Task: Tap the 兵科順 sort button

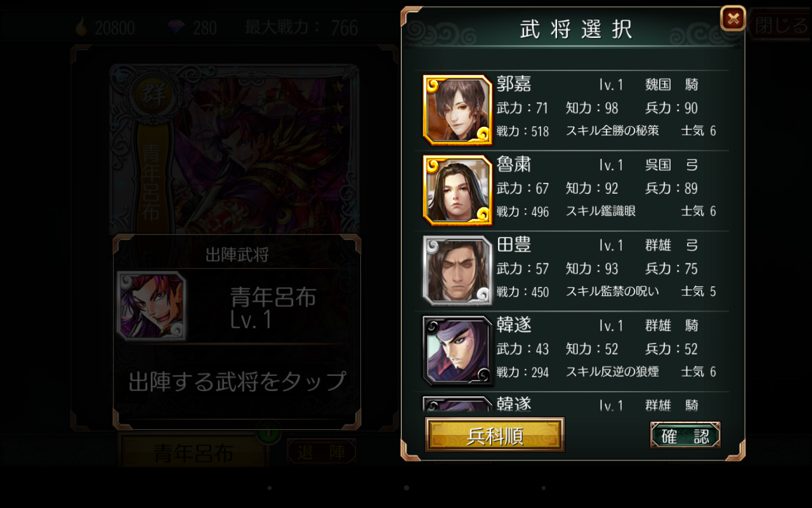Action: click(x=495, y=435)
